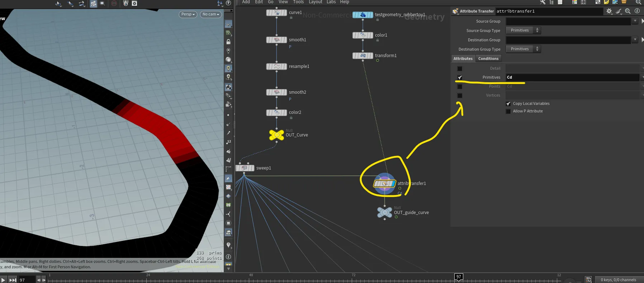Image resolution: width=644 pixels, height=283 pixels.
Task: Open parameter gear menu of Attribute Transfer
Action: (609, 11)
